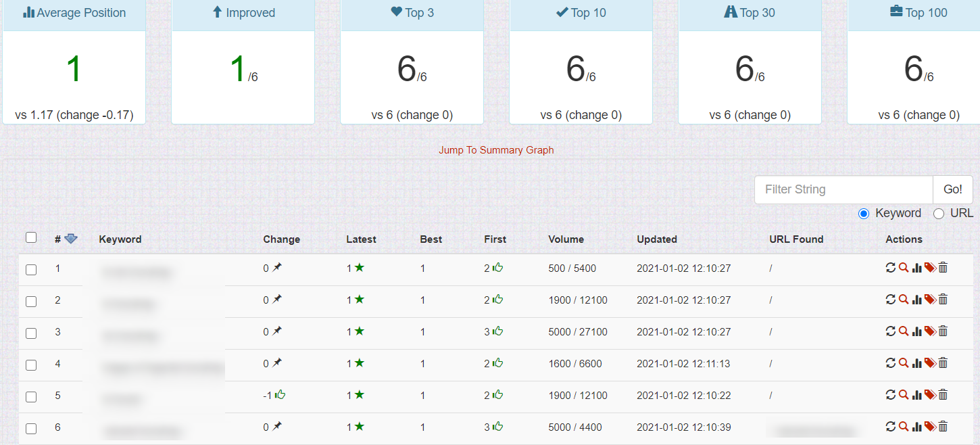Refresh ranking for keyword row 3
Image resolution: width=980 pixels, height=445 pixels.
point(891,331)
